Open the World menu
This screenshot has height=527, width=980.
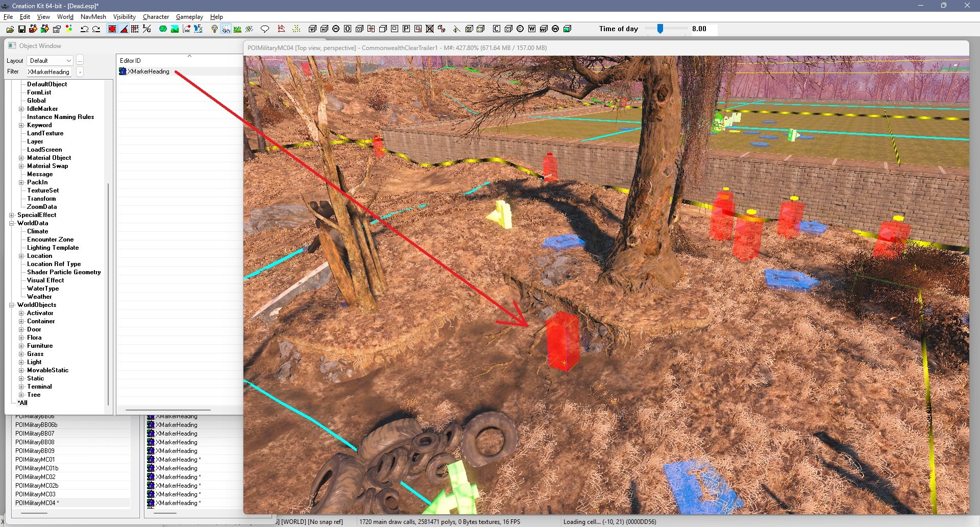(x=65, y=17)
